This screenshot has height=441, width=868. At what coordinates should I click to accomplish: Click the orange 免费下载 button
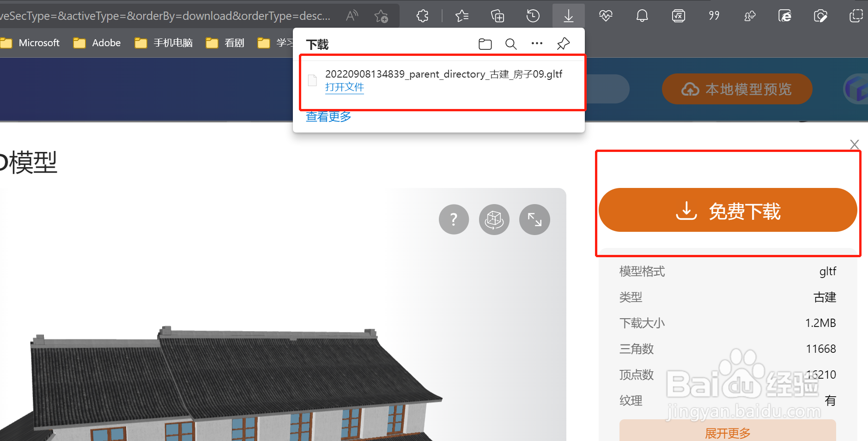click(x=728, y=210)
